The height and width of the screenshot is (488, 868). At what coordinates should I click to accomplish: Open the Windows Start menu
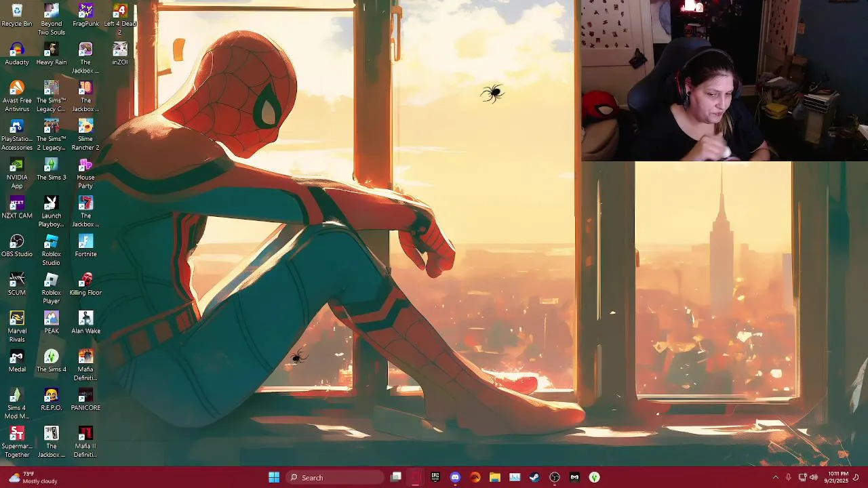click(274, 477)
